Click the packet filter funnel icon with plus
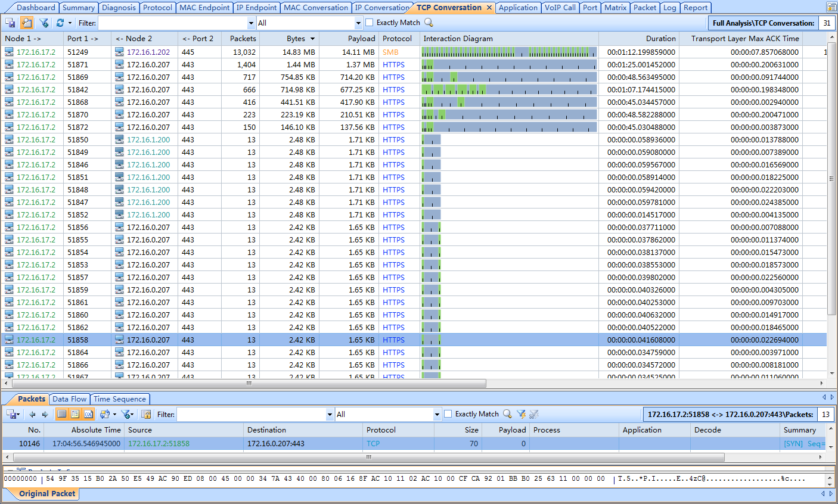Screen dimensions: 838x504 point(125,414)
